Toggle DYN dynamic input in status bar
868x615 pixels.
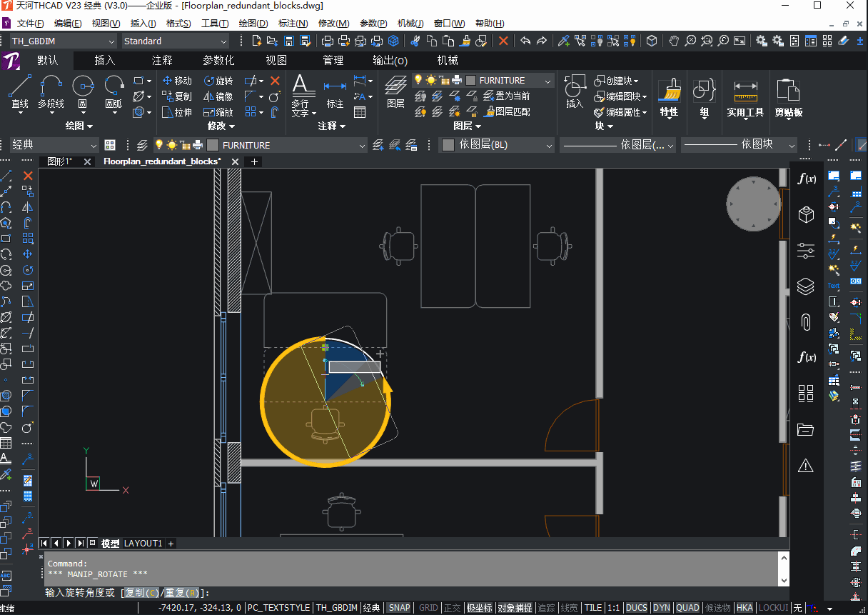(662, 608)
